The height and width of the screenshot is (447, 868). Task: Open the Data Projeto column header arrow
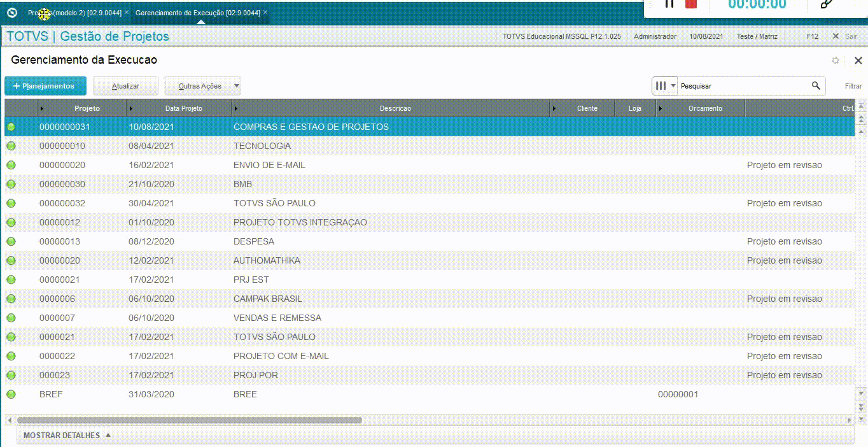131,108
